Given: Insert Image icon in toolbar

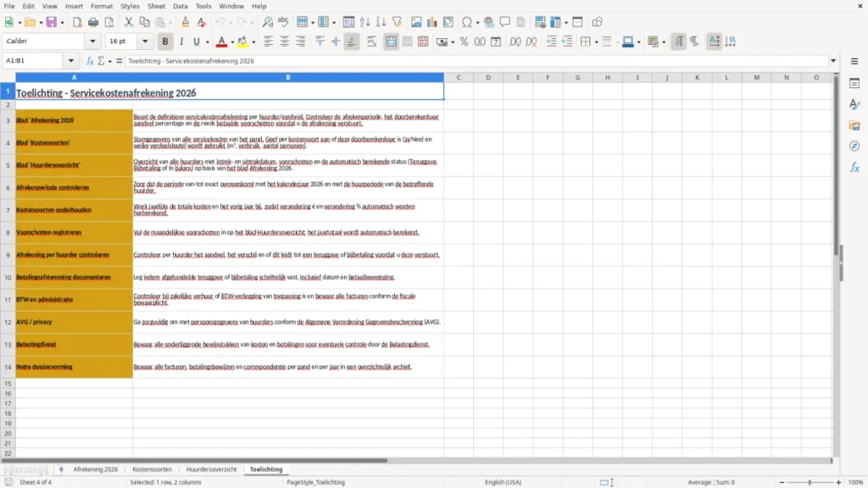Looking at the screenshot, I should pos(416,22).
